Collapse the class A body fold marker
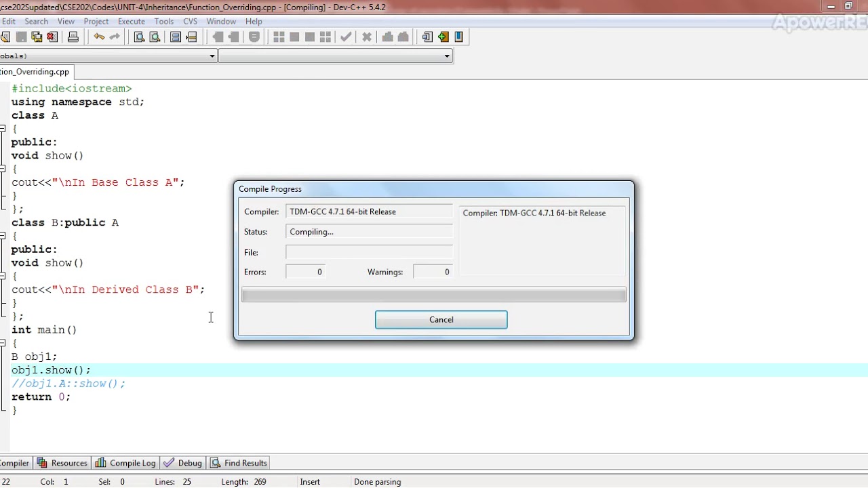The image size is (868, 488). (3, 128)
